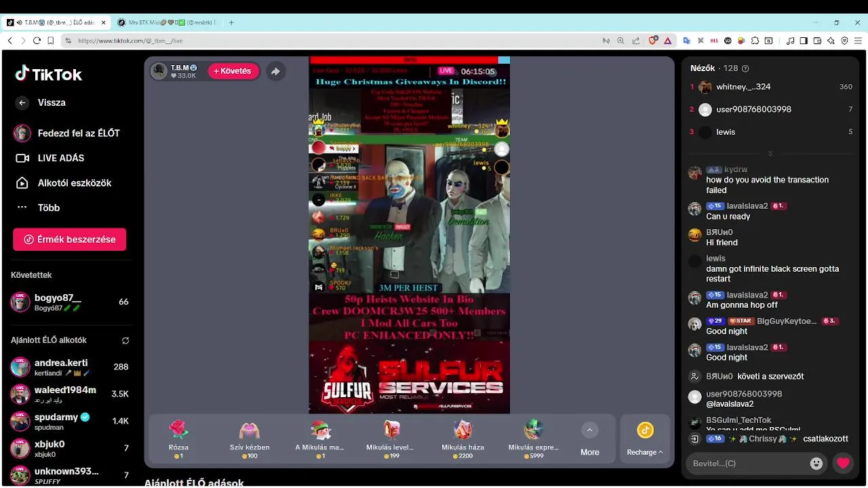868x488 pixels.
Task: Click the share page icon in address bar
Action: (x=635, y=41)
